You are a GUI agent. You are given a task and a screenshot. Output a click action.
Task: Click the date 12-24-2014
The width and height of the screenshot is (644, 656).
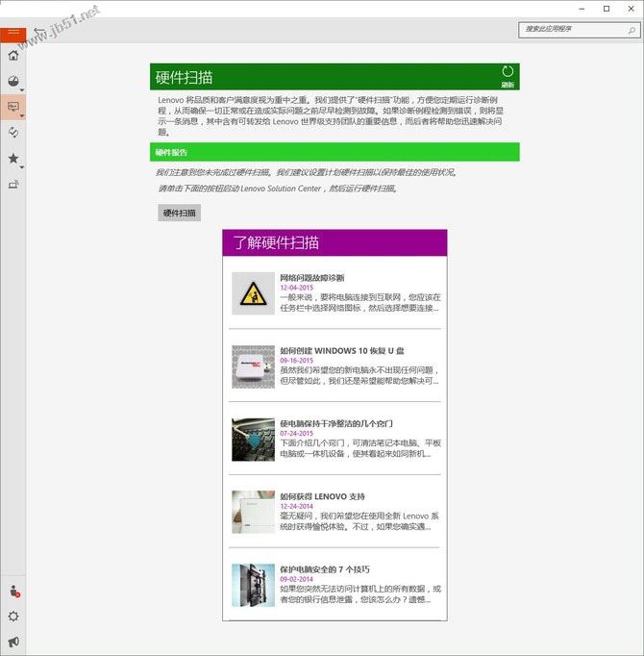pyautogui.click(x=296, y=506)
